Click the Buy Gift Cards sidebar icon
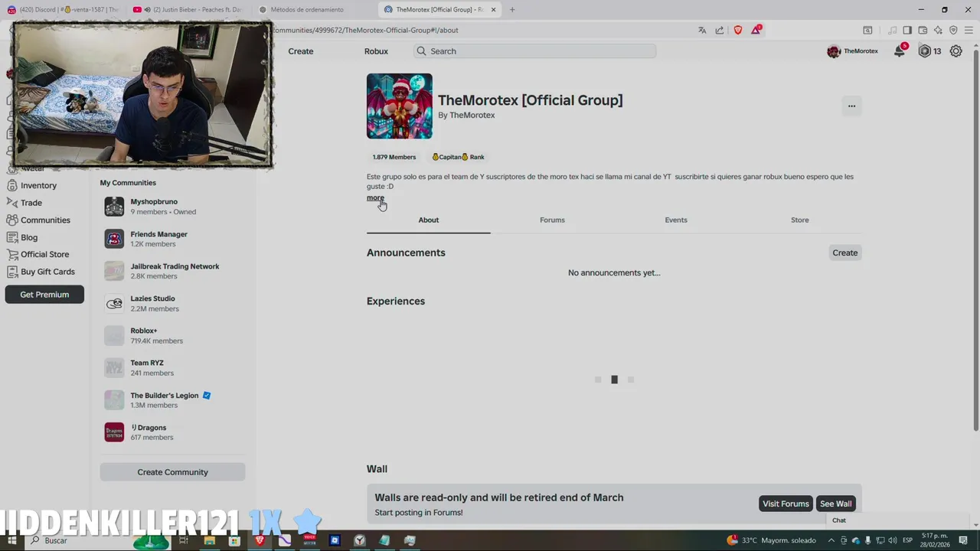Image resolution: width=980 pixels, height=551 pixels. [12, 272]
